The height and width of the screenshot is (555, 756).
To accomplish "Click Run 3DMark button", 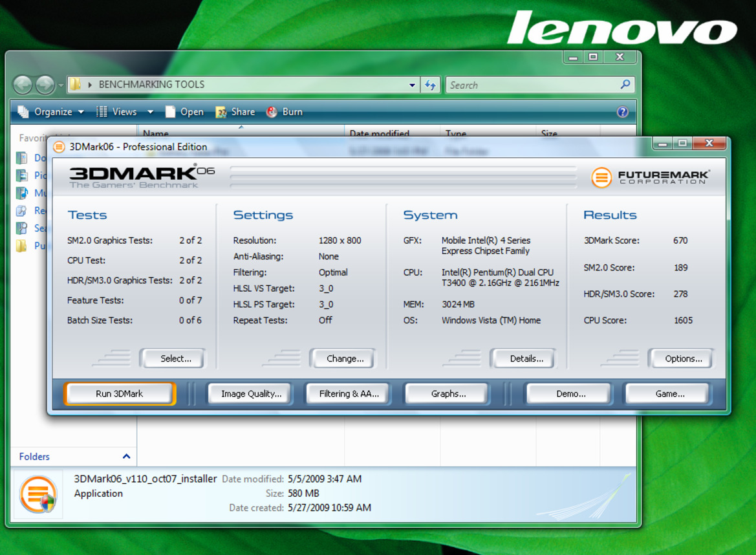I will 119,393.
